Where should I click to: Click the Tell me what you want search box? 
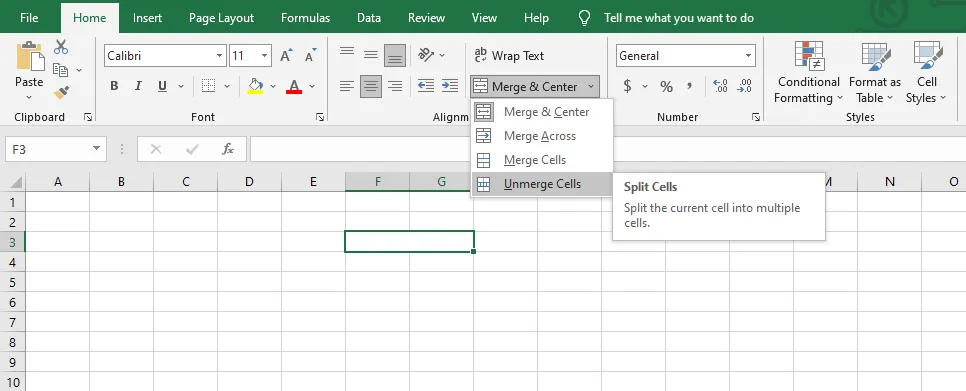point(678,18)
